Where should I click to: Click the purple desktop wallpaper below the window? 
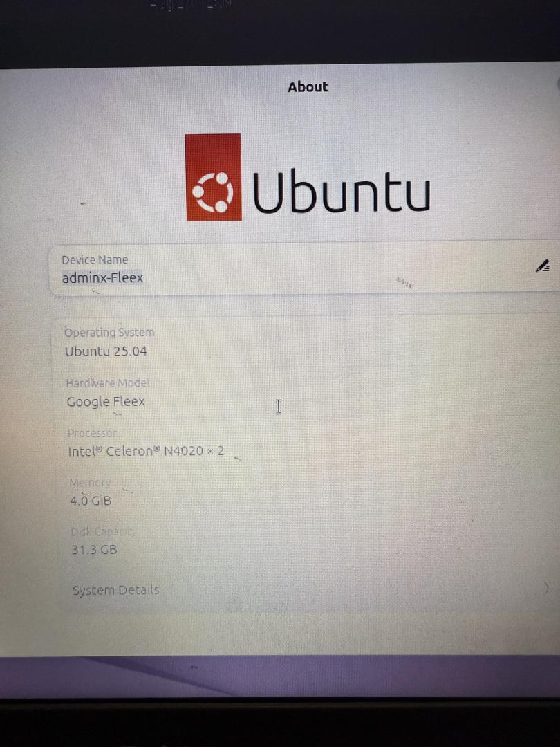(x=280, y=676)
